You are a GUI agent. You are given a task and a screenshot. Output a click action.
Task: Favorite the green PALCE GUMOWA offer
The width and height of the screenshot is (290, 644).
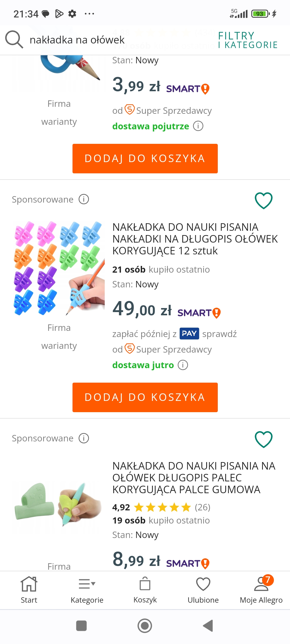(263, 439)
